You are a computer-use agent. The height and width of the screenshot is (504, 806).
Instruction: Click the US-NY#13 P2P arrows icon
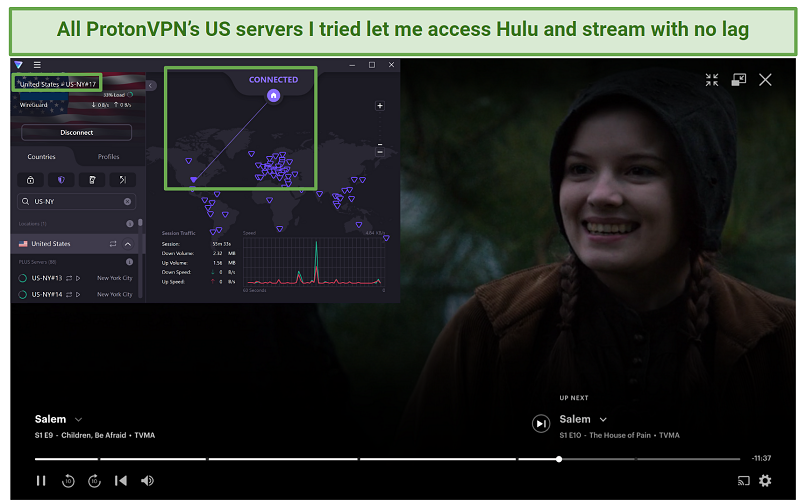pyautogui.click(x=69, y=278)
